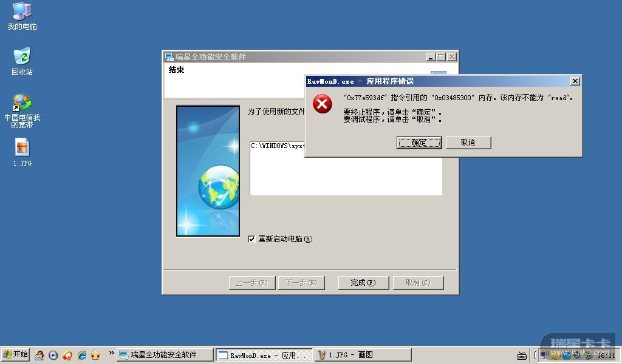
Task: Click 取消 in the error dialog
Action: tap(468, 143)
